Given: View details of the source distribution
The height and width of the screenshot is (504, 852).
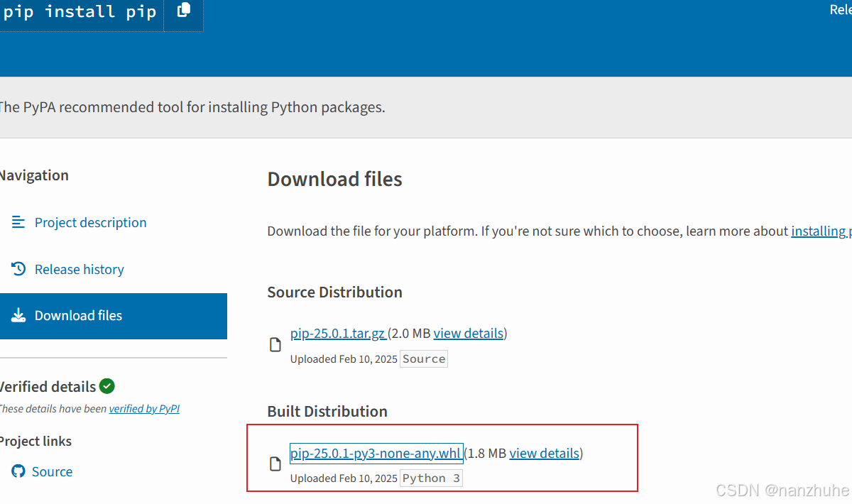Looking at the screenshot, I should point(469,333).
